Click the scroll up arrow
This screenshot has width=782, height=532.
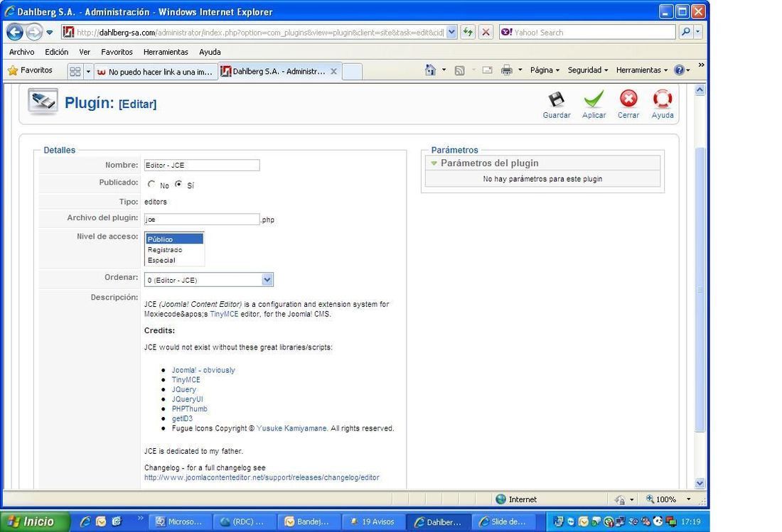[700, 90]
